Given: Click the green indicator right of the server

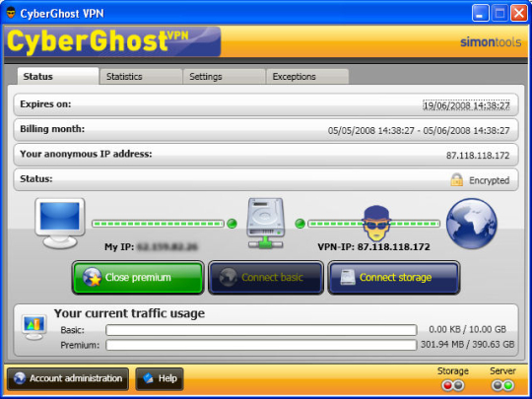Looking at the screenshot, I should click(x=299, y=224).
